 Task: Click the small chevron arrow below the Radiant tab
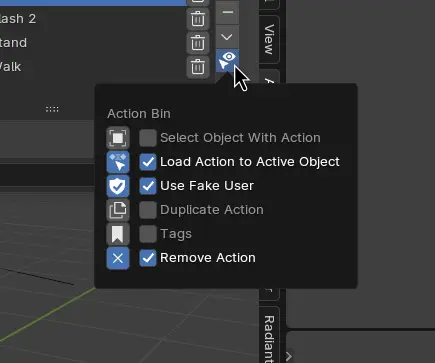(x=289, y=356)
